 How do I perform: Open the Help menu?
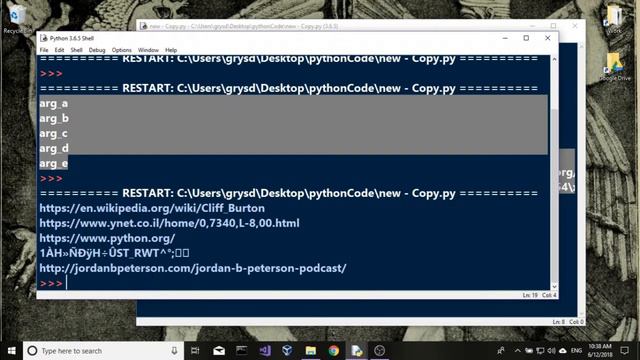click(x=171, y=50)
